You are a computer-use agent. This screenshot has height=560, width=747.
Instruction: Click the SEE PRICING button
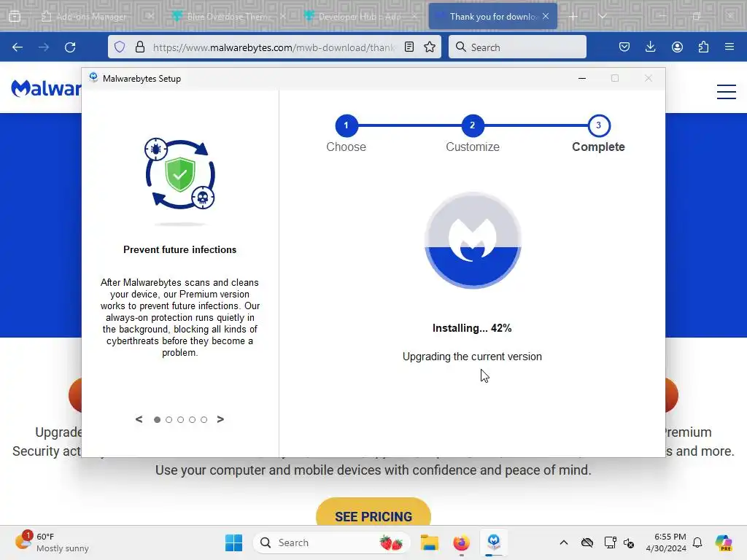(373, 513)
